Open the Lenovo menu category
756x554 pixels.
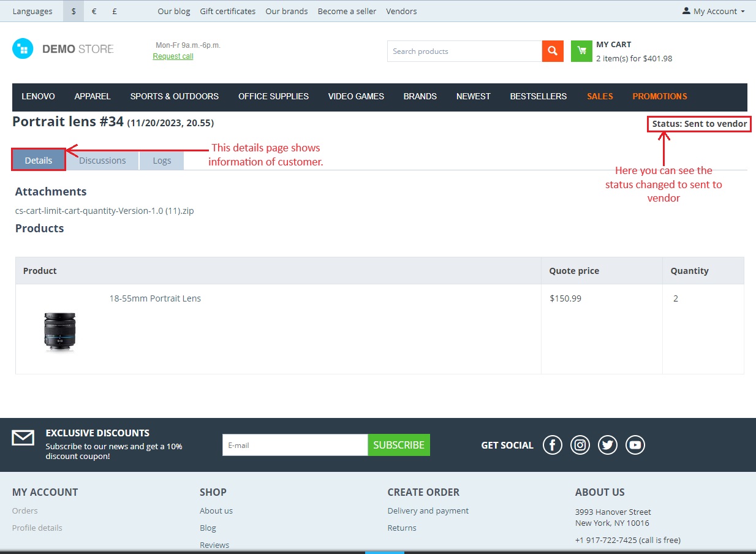click(38, 96)
